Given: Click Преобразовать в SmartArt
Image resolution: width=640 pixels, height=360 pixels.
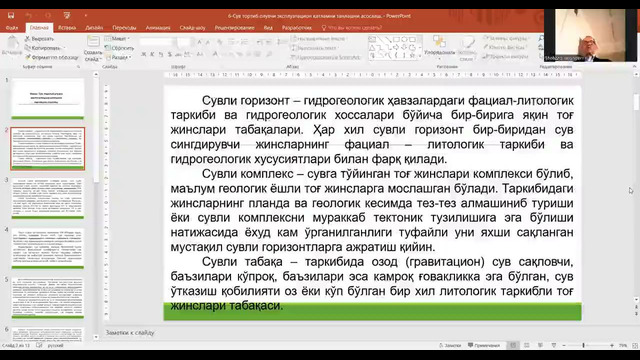Looking at the screenshot, I should (x=326, y=57).
